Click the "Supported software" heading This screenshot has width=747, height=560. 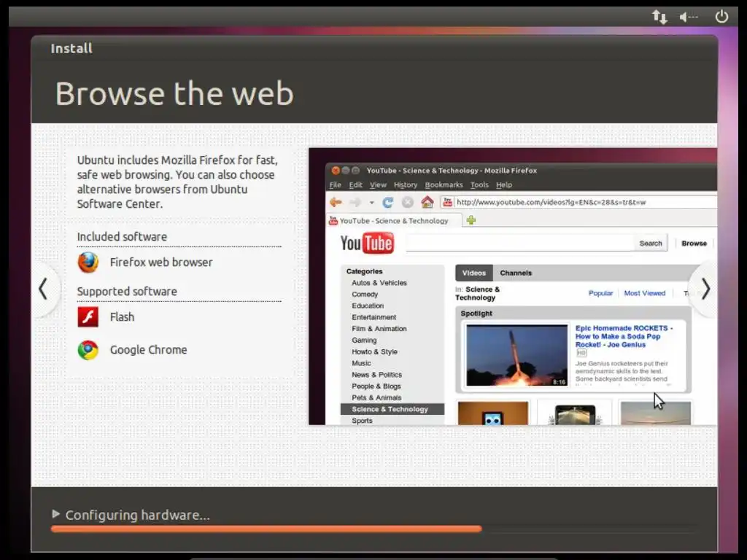click(x=127, y=292)
